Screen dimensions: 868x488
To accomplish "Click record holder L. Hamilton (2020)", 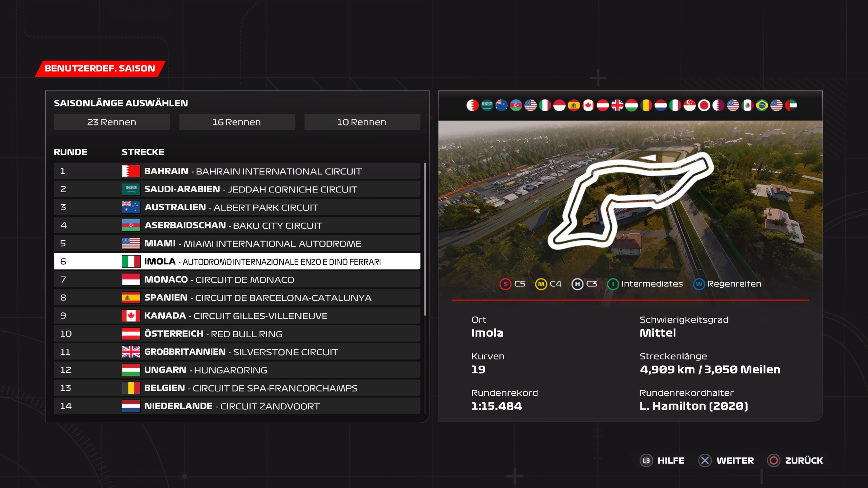I will [x=694, y=406].
